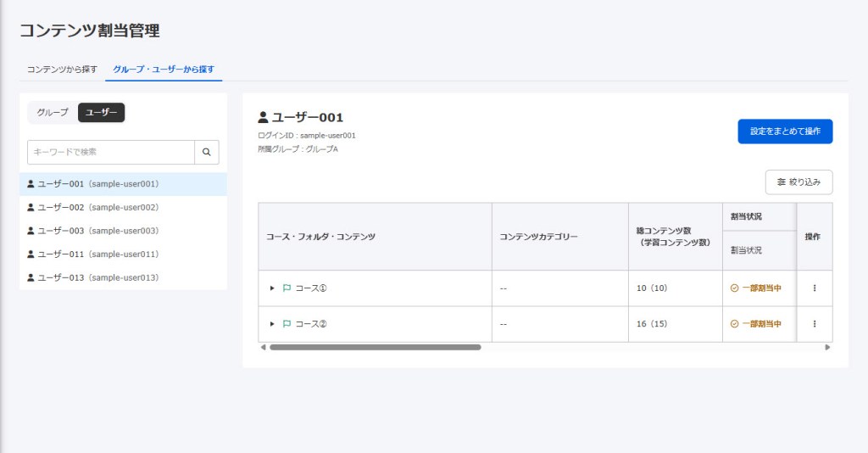Select ユーザー-002 (sample-user002) in list
The height and width of the screenshot is (453, 868).
[x=123, y=207]
